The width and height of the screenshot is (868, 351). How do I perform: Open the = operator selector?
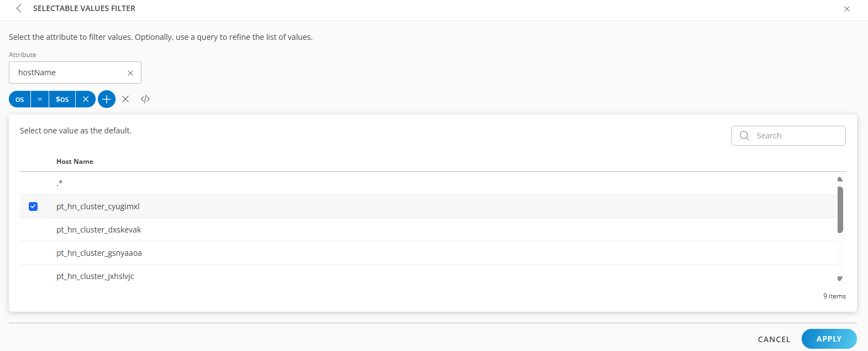click(x=39, y=99)
